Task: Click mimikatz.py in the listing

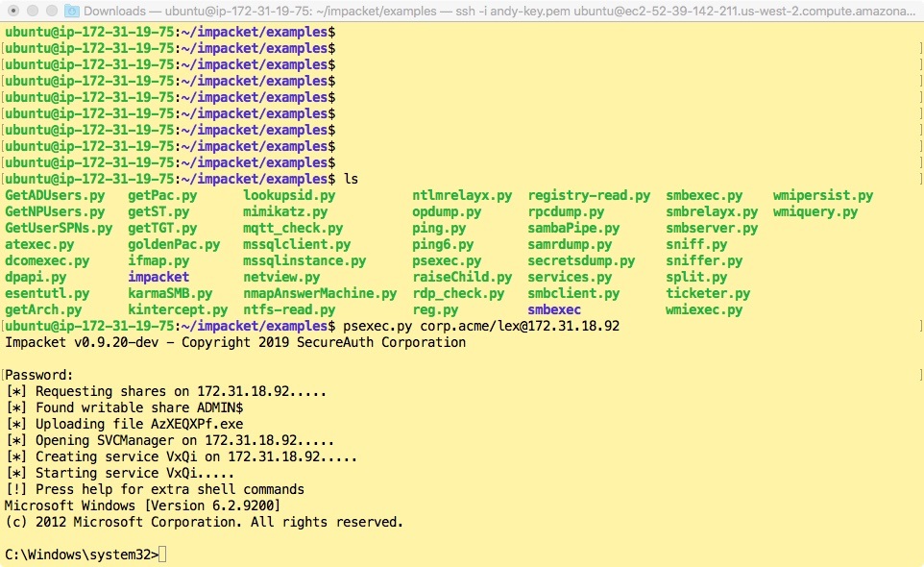Action: point(285,212)
